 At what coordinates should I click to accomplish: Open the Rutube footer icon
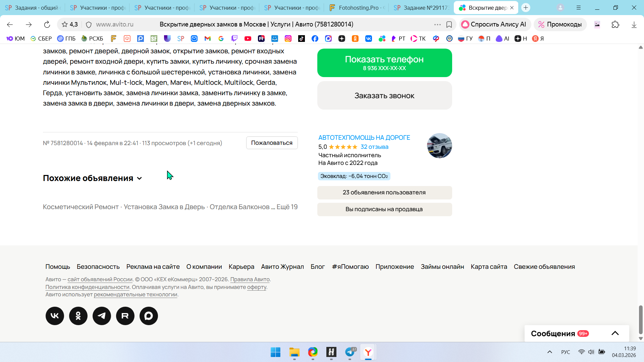point(125,316)
